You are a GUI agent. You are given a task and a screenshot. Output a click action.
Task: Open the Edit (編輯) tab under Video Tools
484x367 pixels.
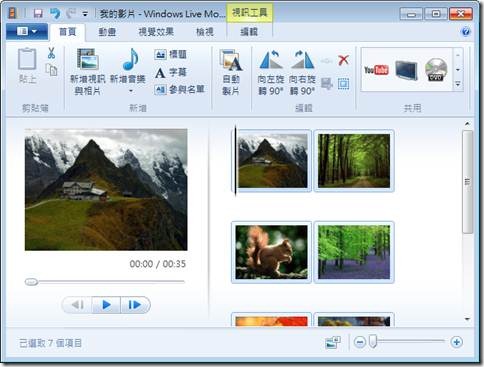(x=249, y=32)
